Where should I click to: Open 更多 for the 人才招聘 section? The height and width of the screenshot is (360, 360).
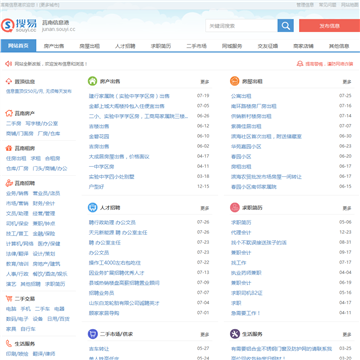point(205,208)
